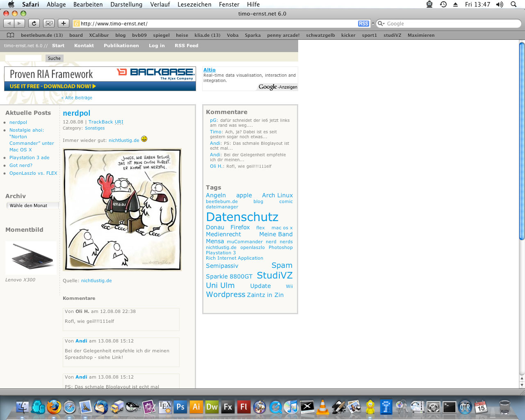This screenshot has height=420, width=525.
Task: Click the 'Alte Beiträge' link
Action: [x=77, y=98]
